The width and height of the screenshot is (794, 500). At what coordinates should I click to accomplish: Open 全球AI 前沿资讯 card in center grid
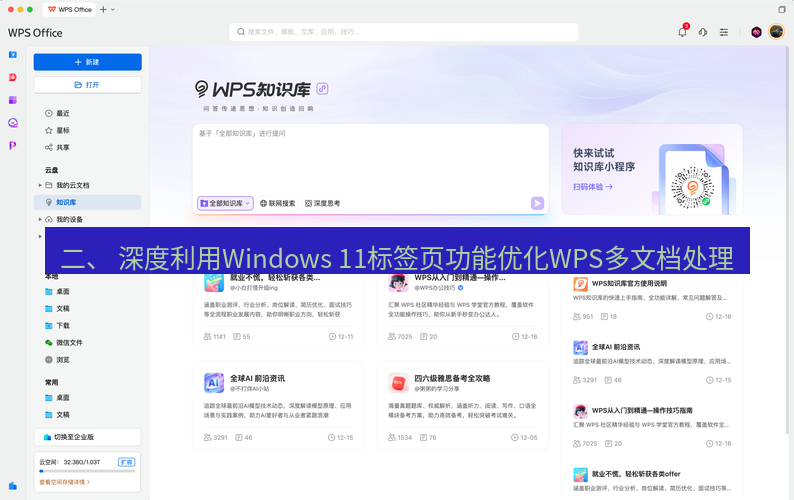(x=279, y=405)
